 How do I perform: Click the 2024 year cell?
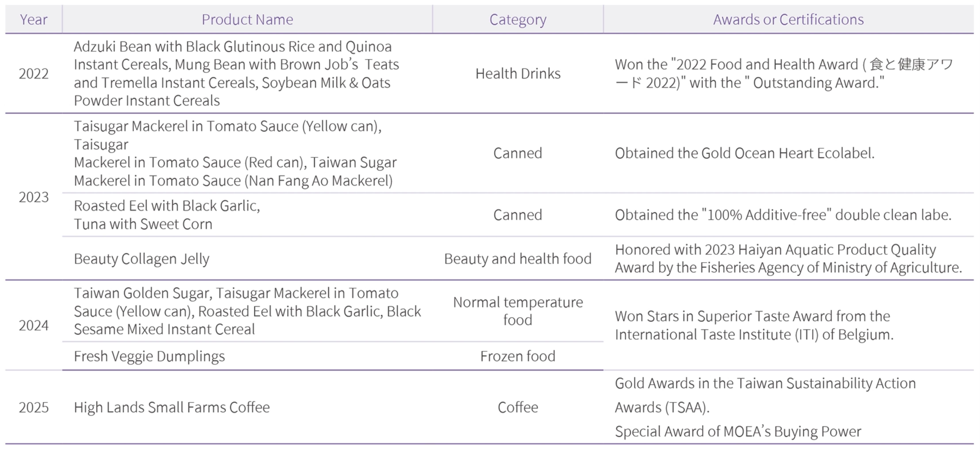(x=33, y=326)
